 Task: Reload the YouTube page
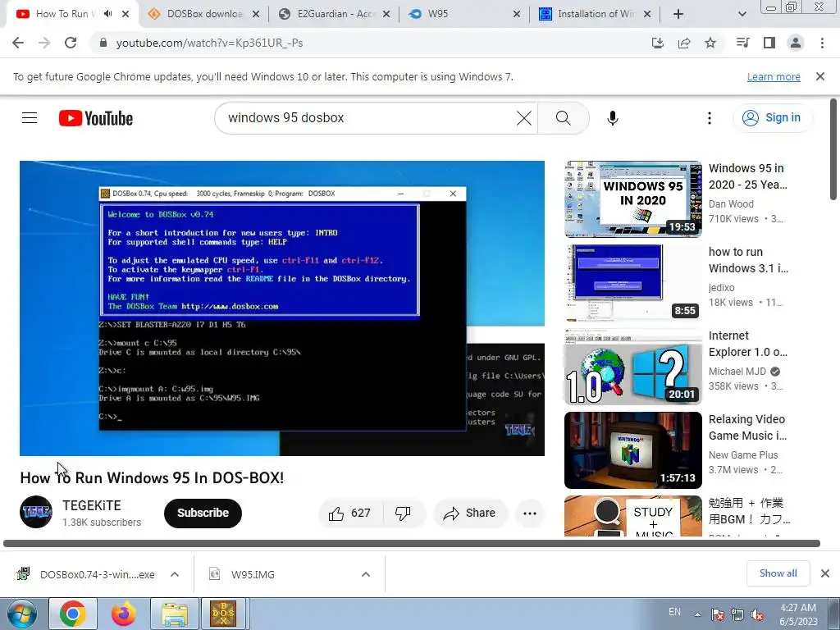point(71,43)
